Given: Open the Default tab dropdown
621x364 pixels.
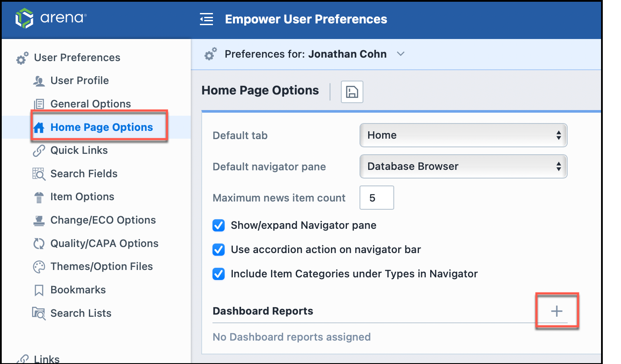Looking at the screenshot, I should click(463, 135).
